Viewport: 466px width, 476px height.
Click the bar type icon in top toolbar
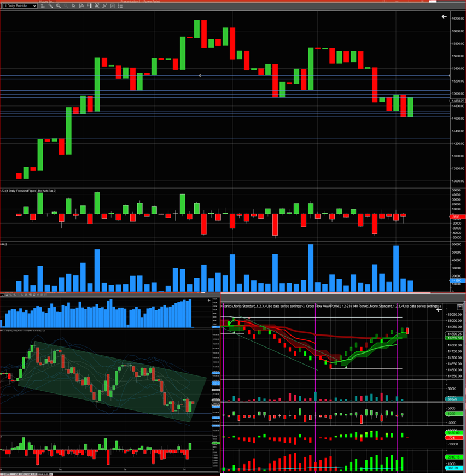[43, 6]
